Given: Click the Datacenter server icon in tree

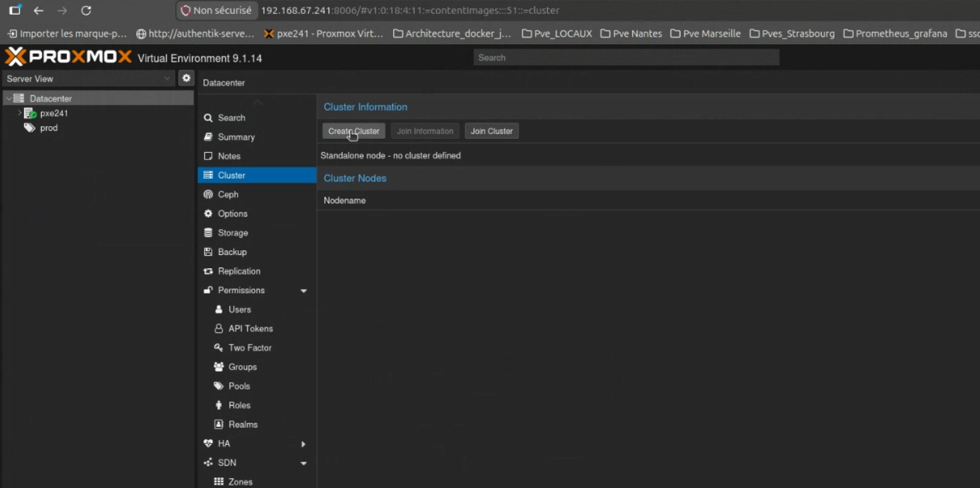Looking at the screenshot, I should click(19, 98).
